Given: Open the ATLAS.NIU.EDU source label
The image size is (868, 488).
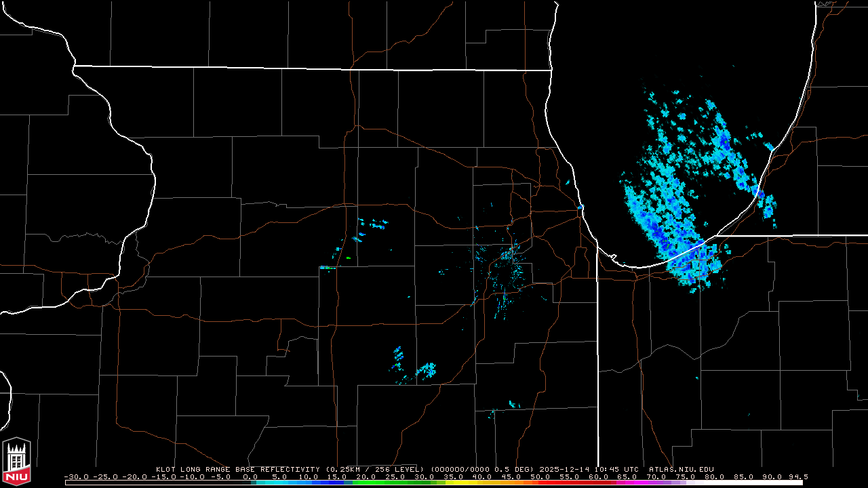Looking at the screenshot, I should tap(681, 469).
